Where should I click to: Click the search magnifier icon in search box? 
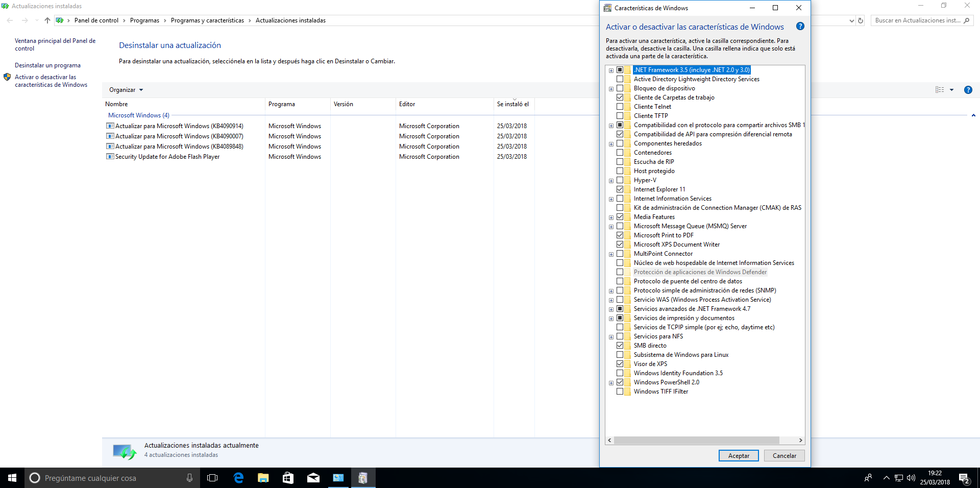(966, 20)
